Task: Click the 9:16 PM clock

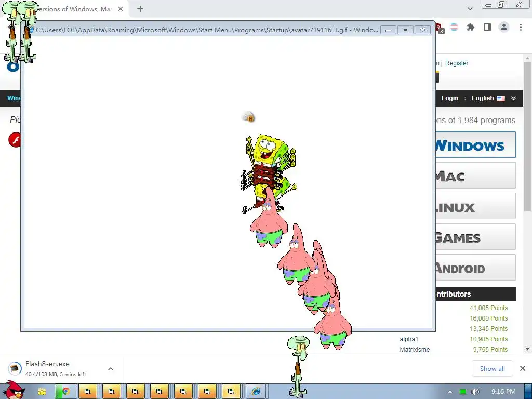Action: click(503, 392)
